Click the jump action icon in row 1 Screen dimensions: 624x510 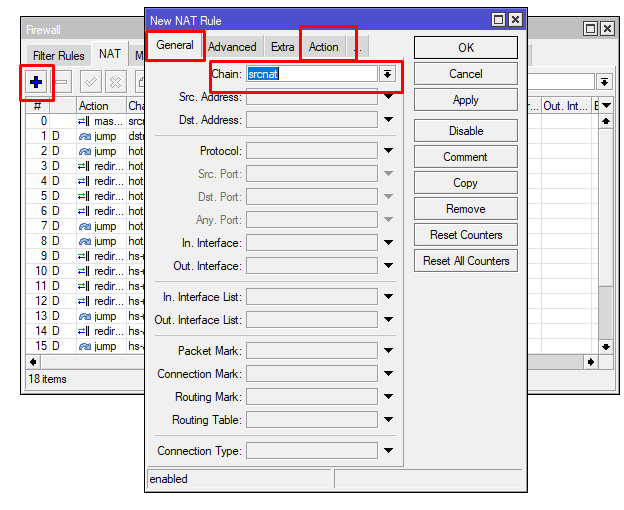[85, 136]
